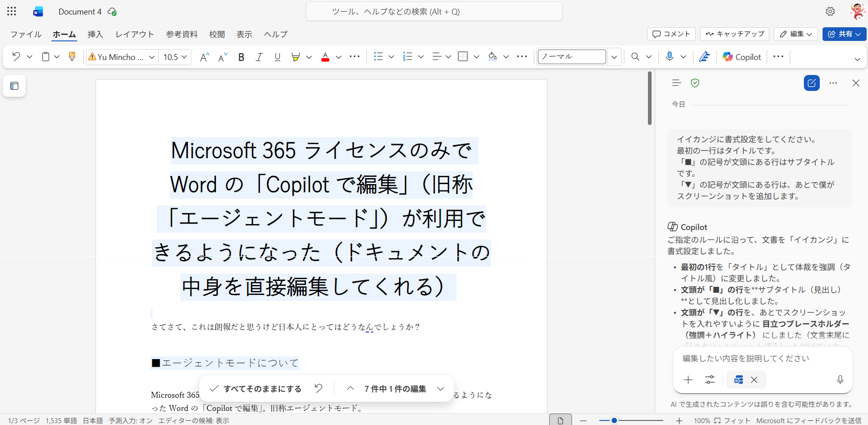
Task: Open the ノーマル style dropdown
Action: [x=614, y=57]
